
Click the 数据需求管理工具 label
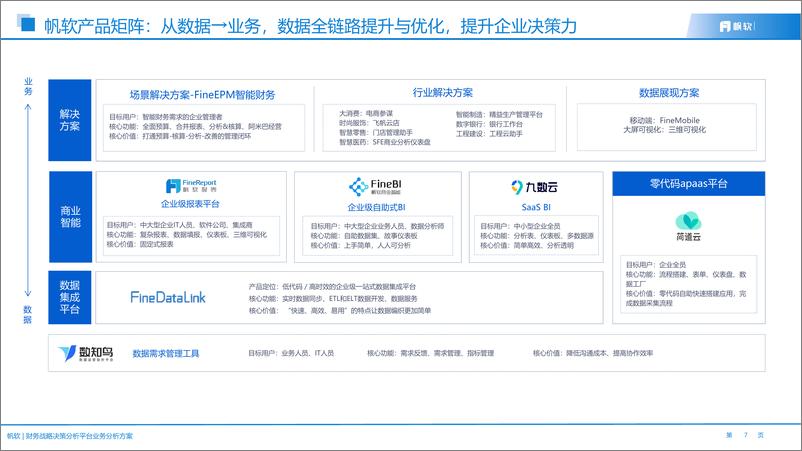pos(166,353)
